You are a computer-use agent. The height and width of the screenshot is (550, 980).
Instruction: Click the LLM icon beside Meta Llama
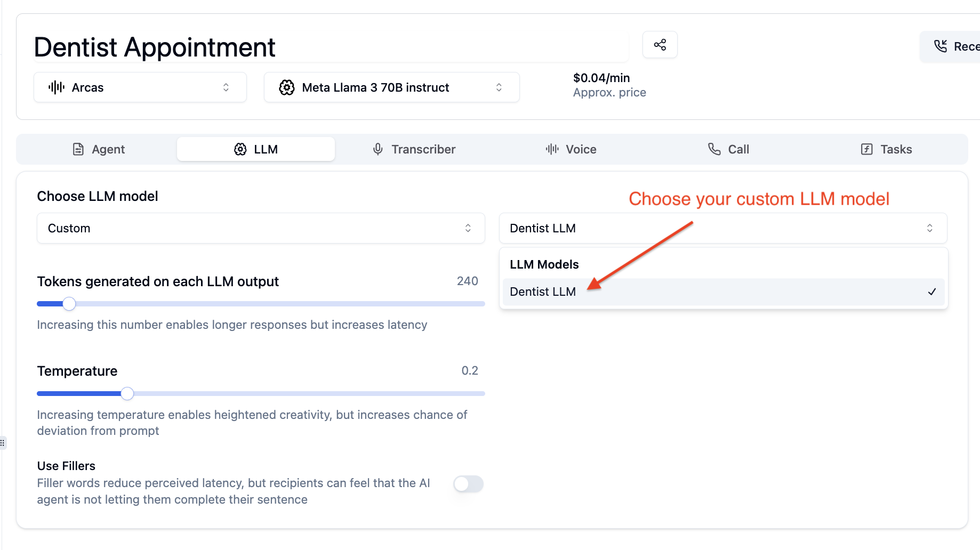287,87
